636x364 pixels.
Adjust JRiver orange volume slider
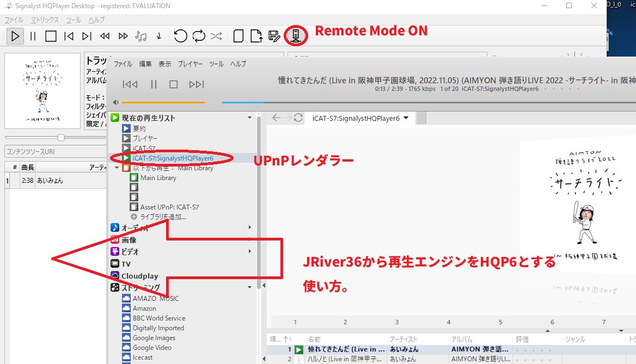point(163,102)
